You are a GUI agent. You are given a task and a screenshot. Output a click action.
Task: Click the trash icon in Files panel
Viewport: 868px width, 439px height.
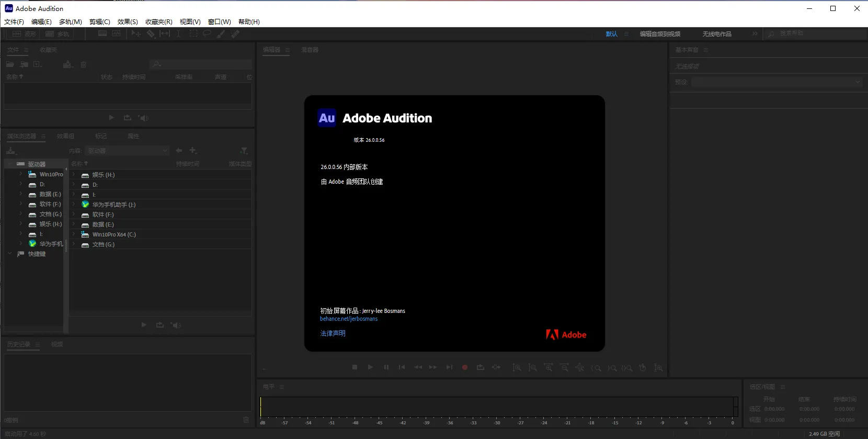[83, 64]
